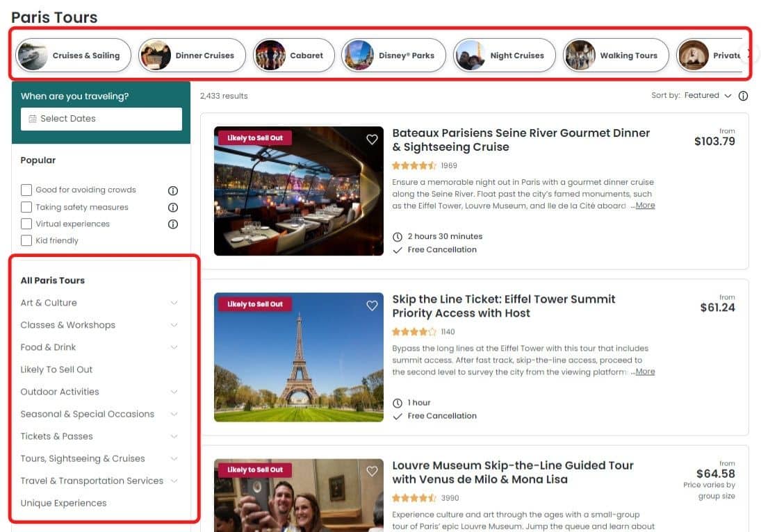
Task: Expand the Classes & Workshops chevron
Action: coord(174,326)
